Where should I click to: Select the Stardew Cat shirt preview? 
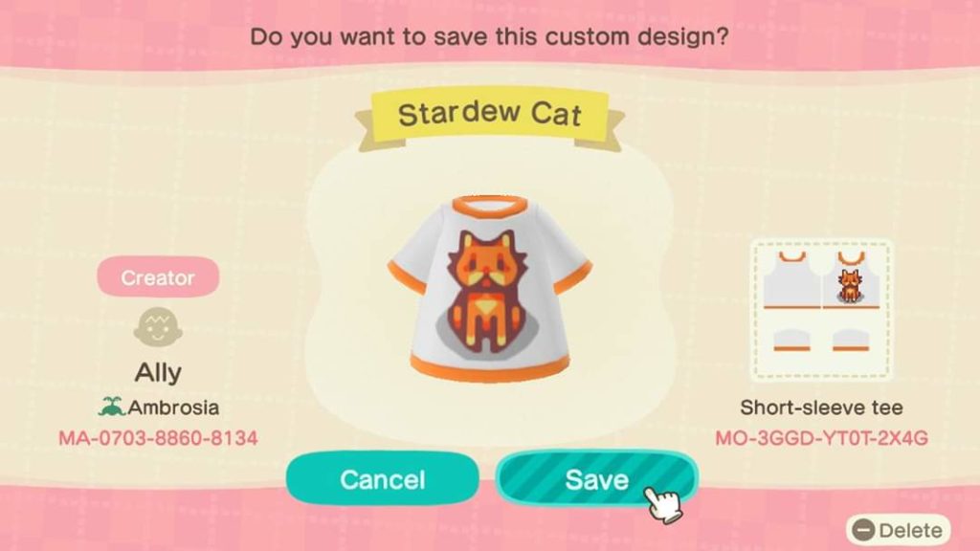[x=490, y=289]
